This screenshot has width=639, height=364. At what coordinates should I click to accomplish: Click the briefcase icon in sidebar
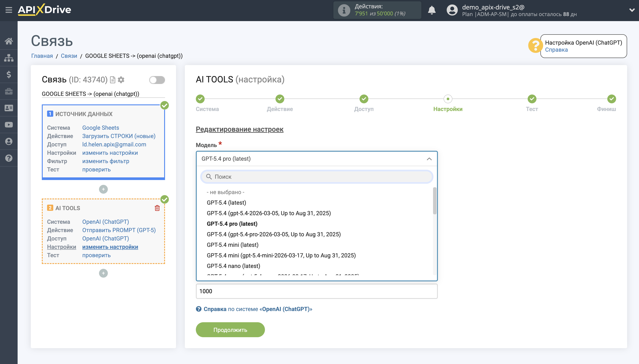pos(9,91)
